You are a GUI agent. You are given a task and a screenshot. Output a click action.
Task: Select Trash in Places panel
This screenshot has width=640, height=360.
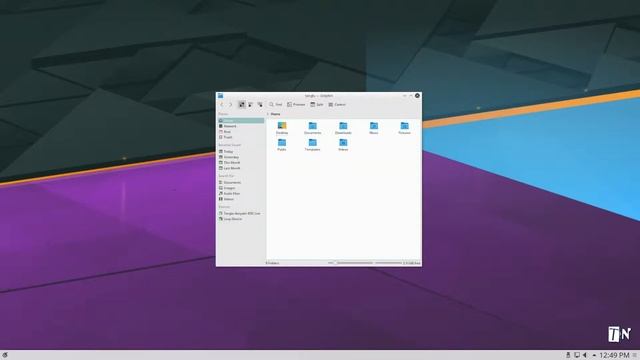point(241,137)
